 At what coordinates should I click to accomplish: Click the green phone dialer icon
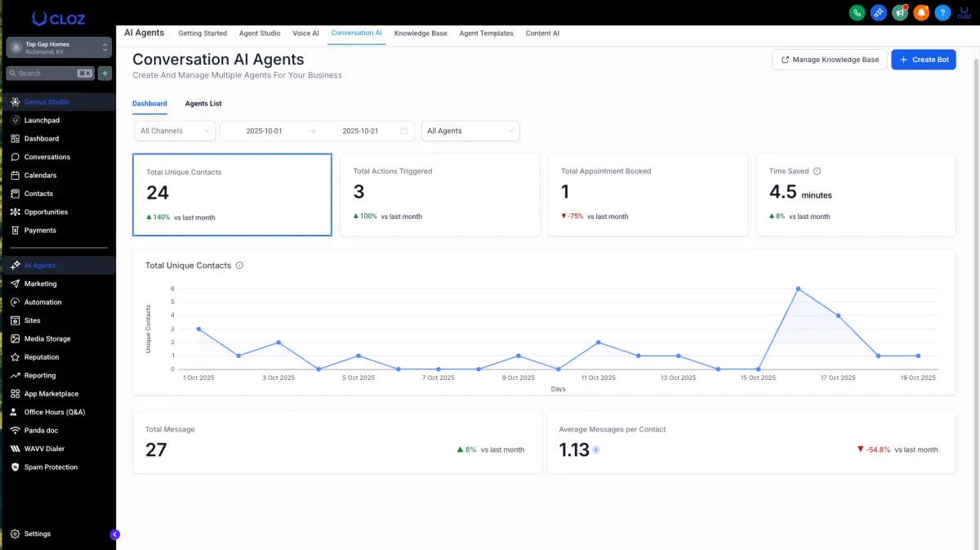(857, 12)
